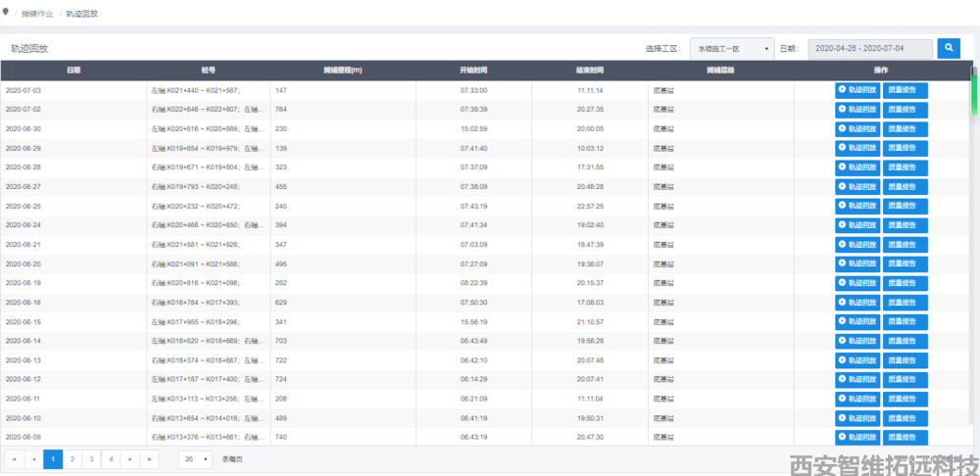The width and height of the screenshot is (980, 476).
Task: Click the start time 08:22:39
Action: 473,283
